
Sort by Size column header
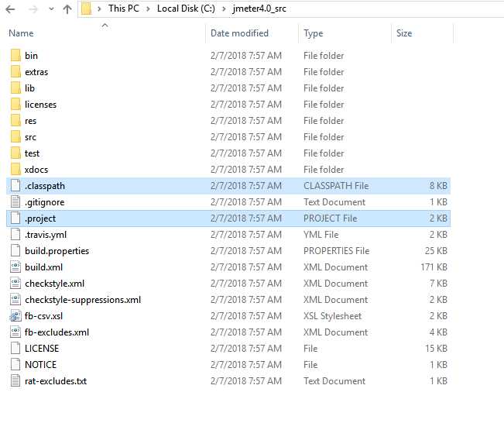404,33
